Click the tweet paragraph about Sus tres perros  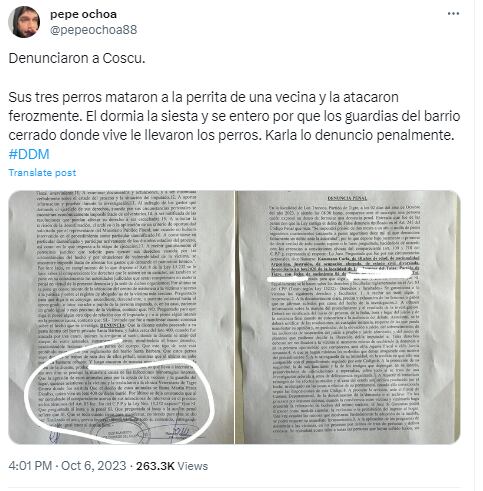click(234, 116)
